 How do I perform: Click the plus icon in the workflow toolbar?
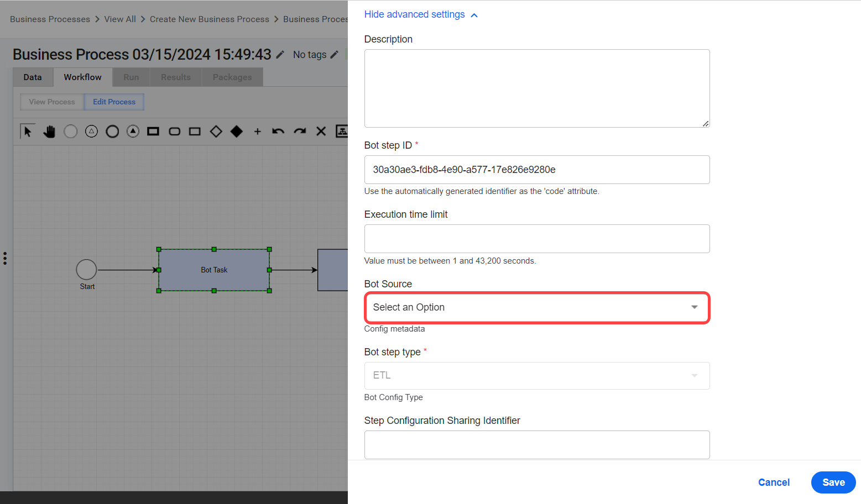257,132
